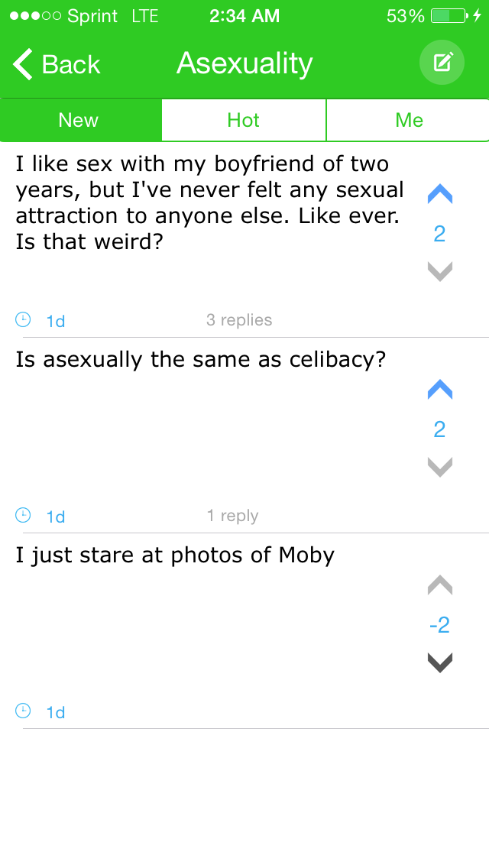Click the clock icon beside the celibacy question

click(x=23, y=515)
